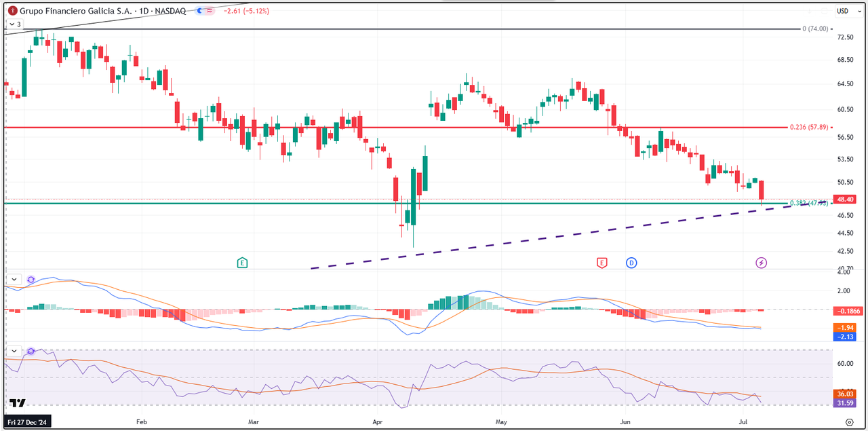The width and height of the screenshot is (868, 431).
Task: Click the 0 (74.00) Fibonacci label
Action: tap(815, 29)
